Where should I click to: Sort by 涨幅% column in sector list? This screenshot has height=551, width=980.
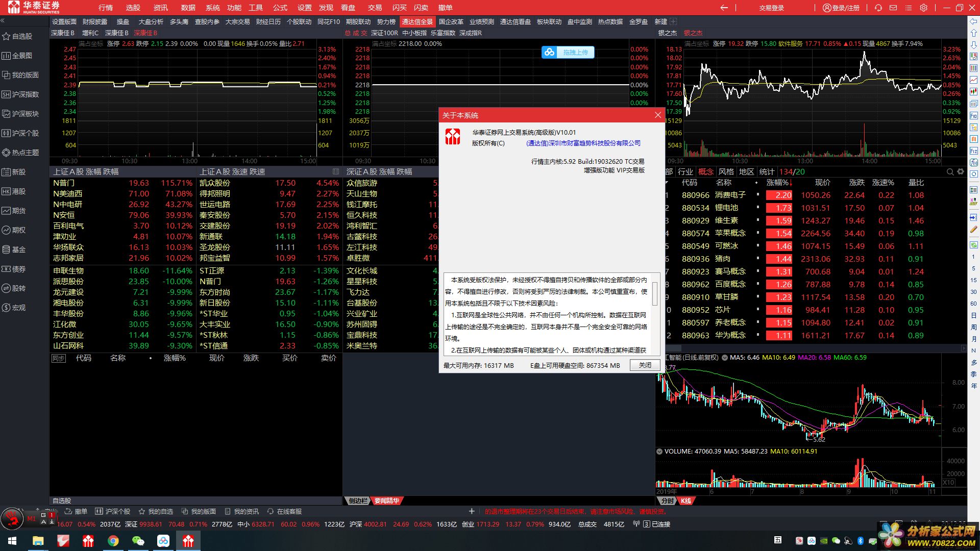778,183
